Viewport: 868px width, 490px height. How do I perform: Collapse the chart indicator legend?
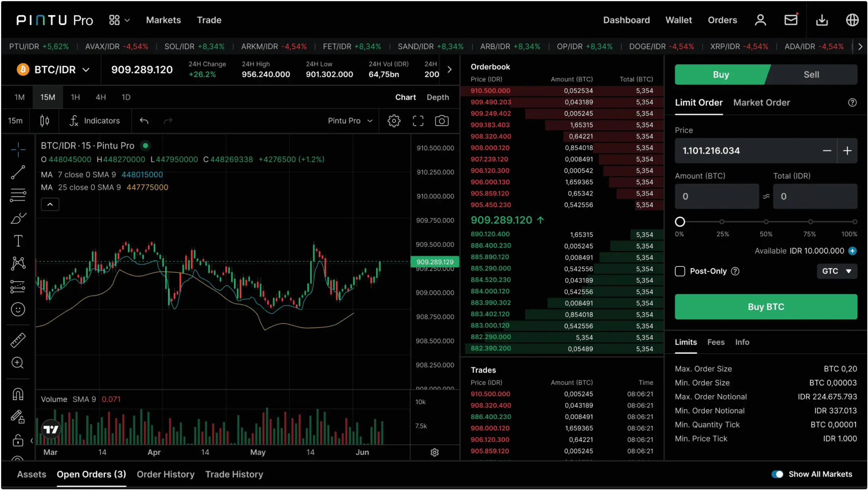click(50, 204)
